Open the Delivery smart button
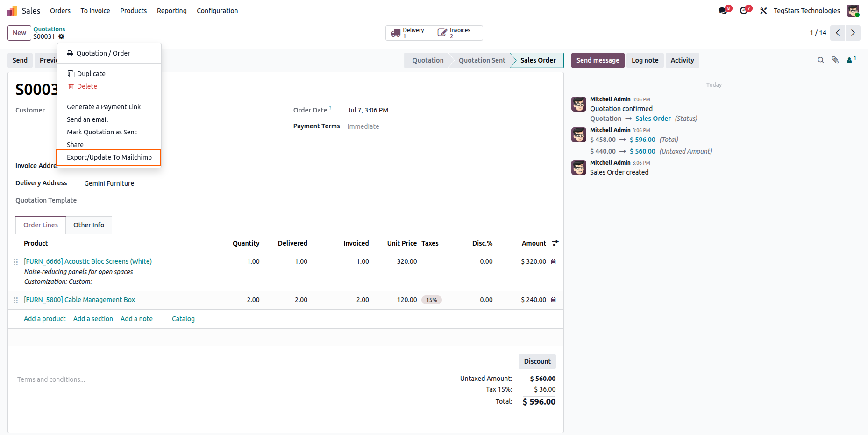The height and width of the screenshot is (435, 868). tap(410, 33)
